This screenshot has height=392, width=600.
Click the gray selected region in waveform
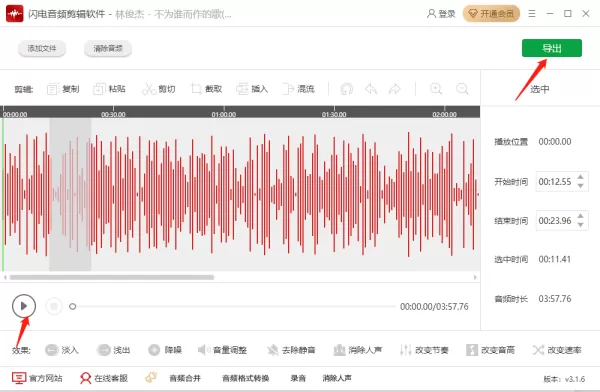[70, 194]
